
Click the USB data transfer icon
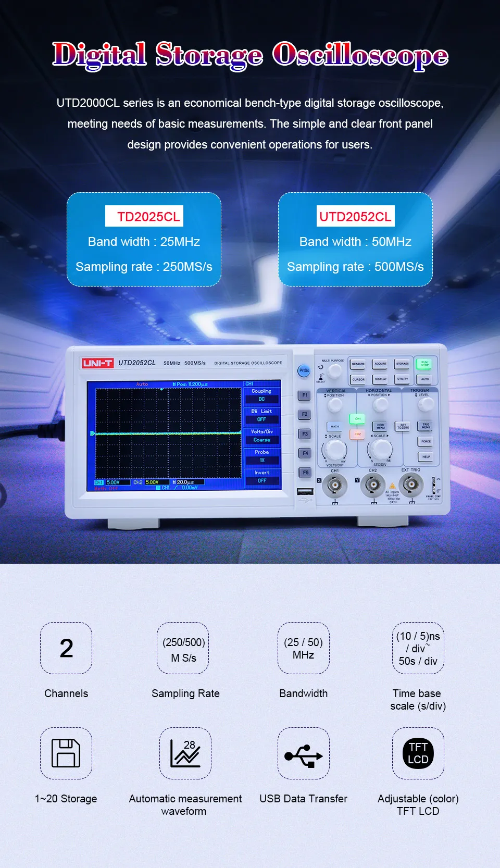click(x=304, y=753)
